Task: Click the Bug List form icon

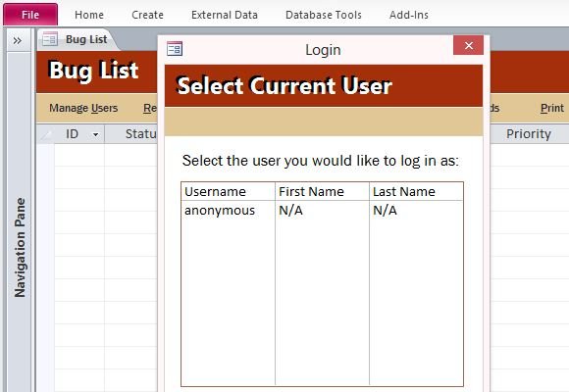Action: (50, 39)
